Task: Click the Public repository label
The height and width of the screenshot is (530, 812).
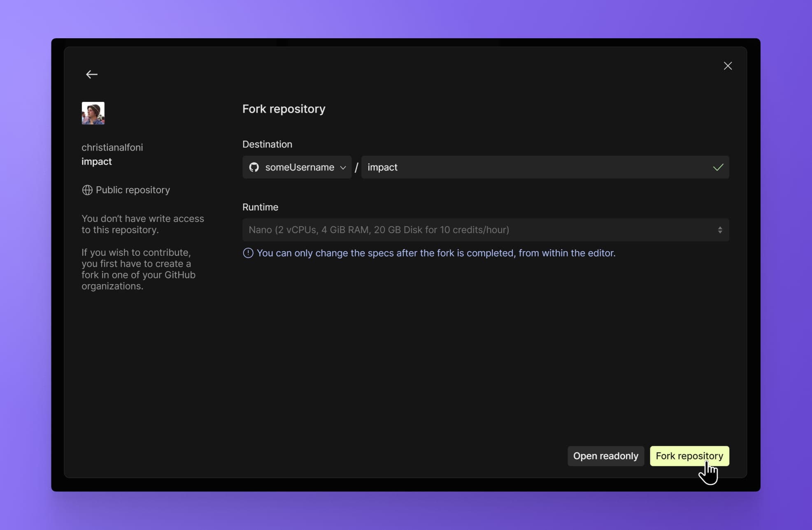Action: tap(133, 190)
